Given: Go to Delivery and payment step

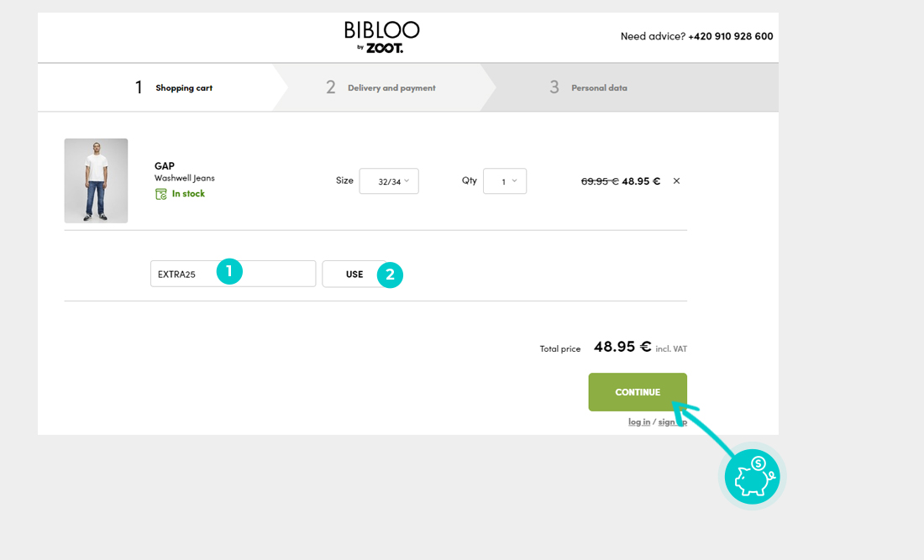Looking at the screenshot, I should [x=391, y=88].
